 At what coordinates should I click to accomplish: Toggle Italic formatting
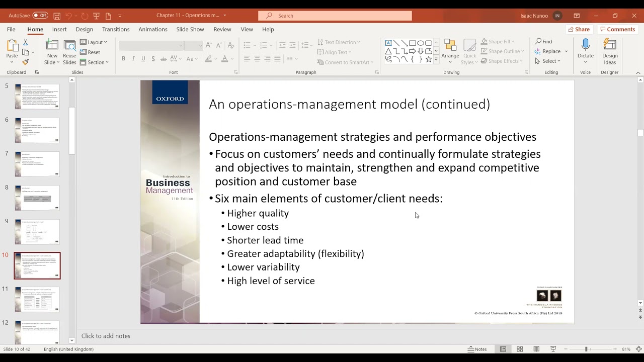pyautogui.click(x=133, y=59)
